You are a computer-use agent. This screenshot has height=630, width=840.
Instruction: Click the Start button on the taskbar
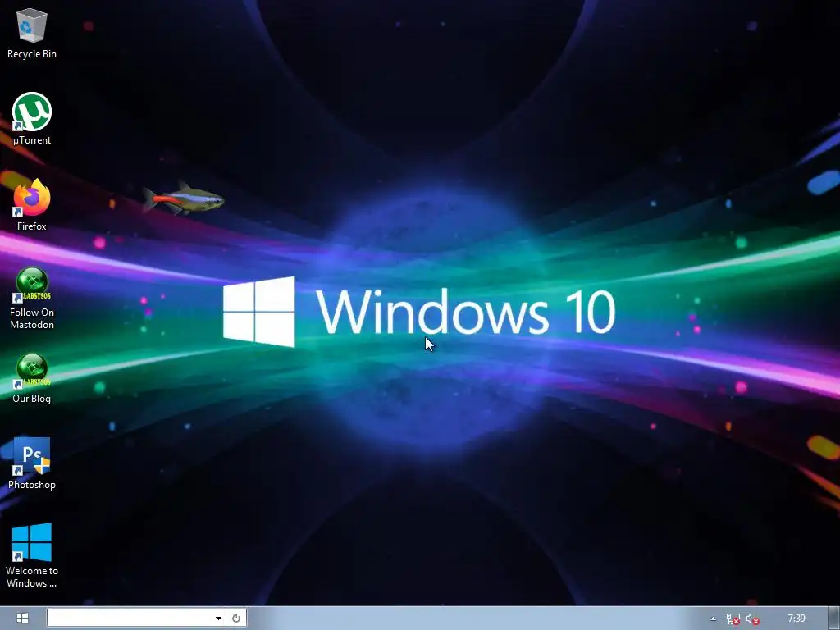tap(22, 619)
